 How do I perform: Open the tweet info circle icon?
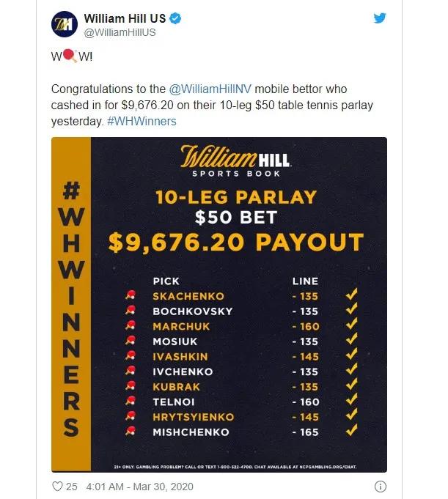(x=381, y=487)
